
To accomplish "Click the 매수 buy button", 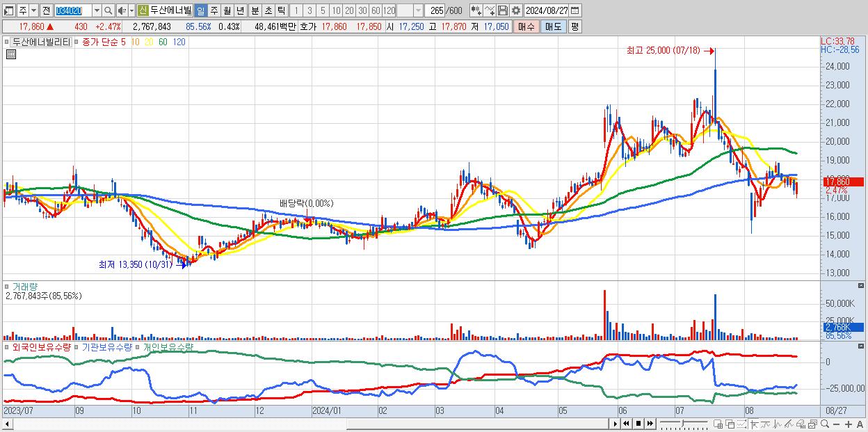I will (527, 26).
